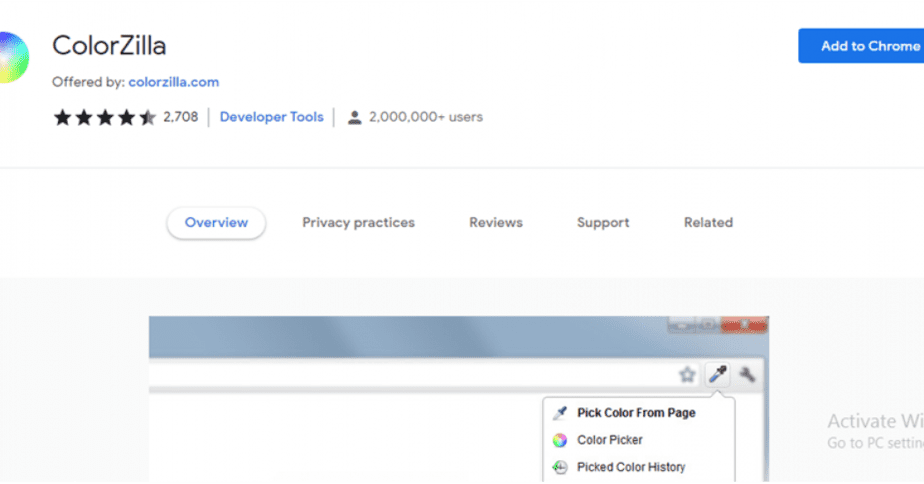Screen dimensions: 924x484
Task: Click the users person icon
Action: coord(354,117)
